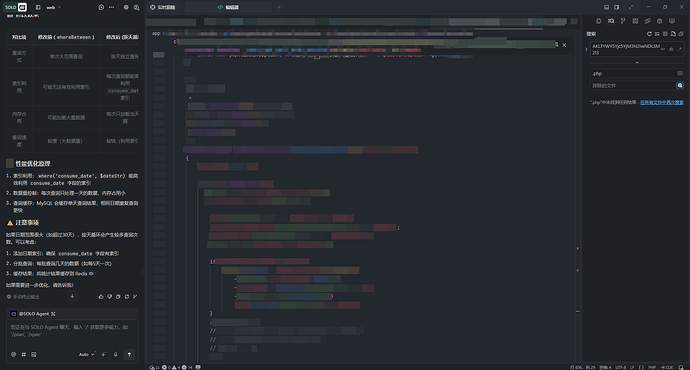The width and height of the screenshot is (690, 370).
Task: Toggle search only in open editors
Action: pos(679,73)
